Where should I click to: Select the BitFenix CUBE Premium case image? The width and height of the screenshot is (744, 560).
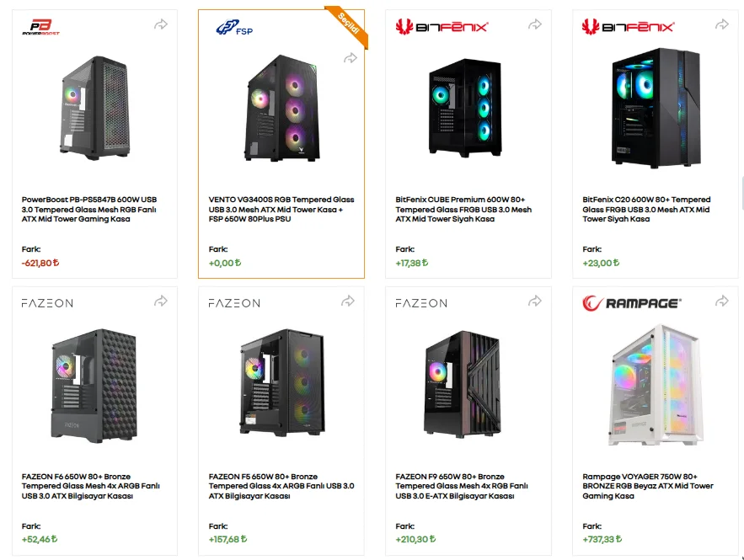click(464, 108)
